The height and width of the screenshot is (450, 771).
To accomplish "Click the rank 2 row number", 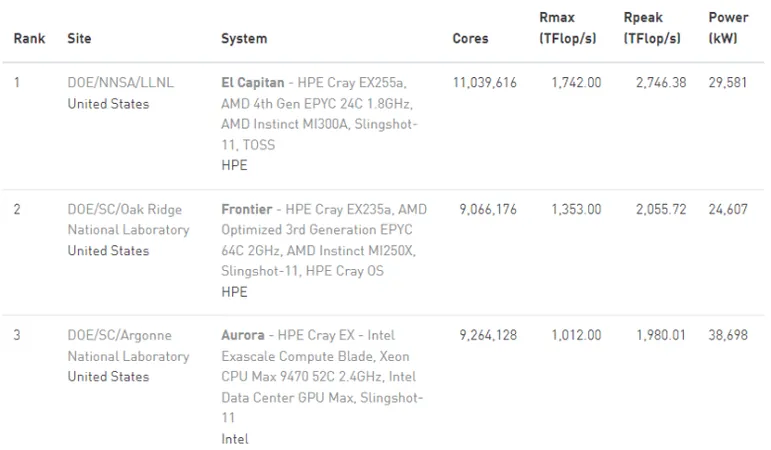I will 17,210.
